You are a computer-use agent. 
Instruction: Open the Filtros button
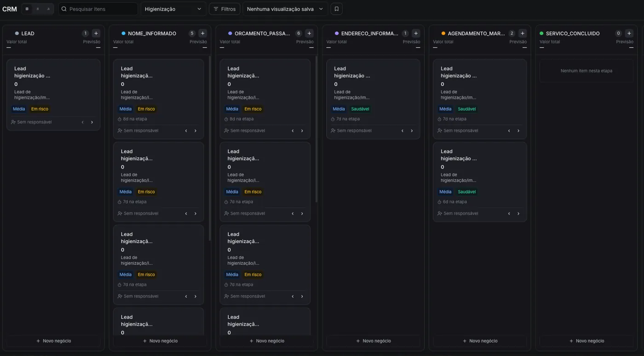(224, 9)
